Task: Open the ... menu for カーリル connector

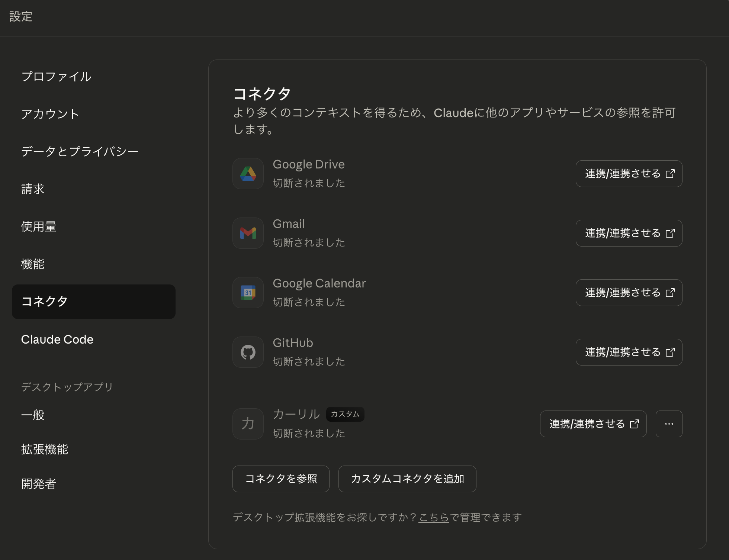Action: point(668,424)
